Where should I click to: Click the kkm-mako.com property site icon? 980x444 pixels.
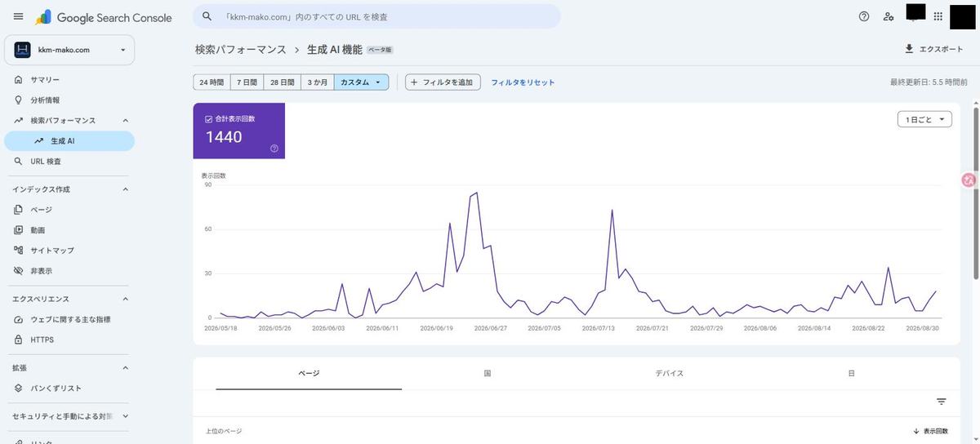tap(22, 50)
